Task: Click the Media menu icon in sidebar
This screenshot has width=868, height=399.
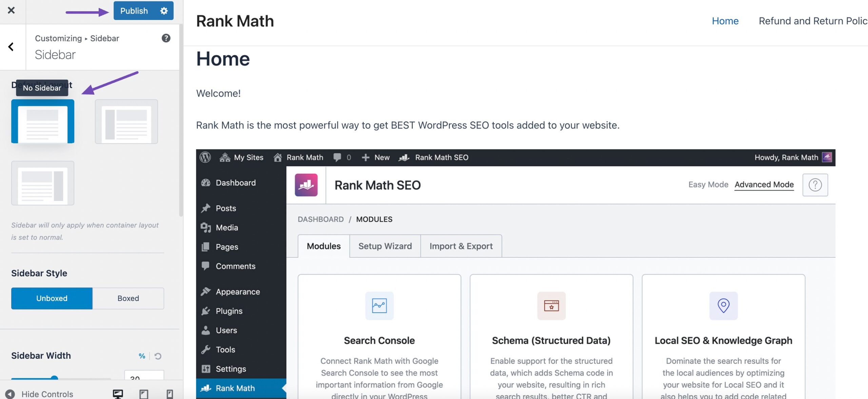Action: [206, 228]
